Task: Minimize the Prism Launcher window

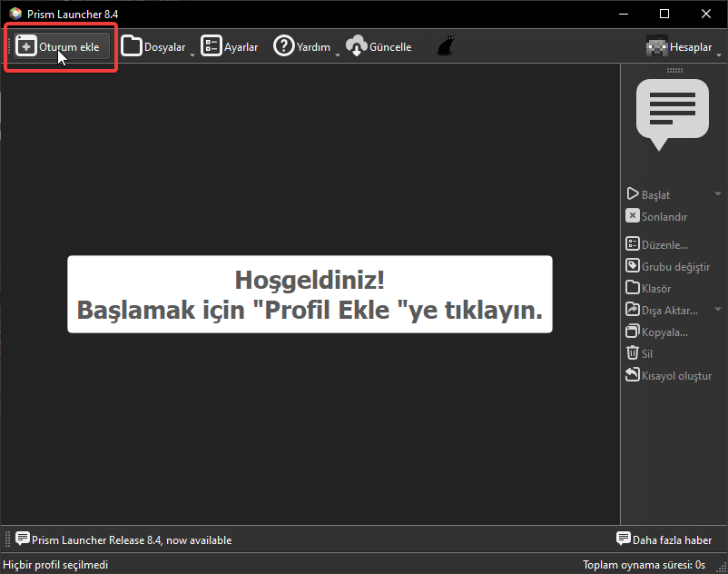Action: [x=624, y=14]
